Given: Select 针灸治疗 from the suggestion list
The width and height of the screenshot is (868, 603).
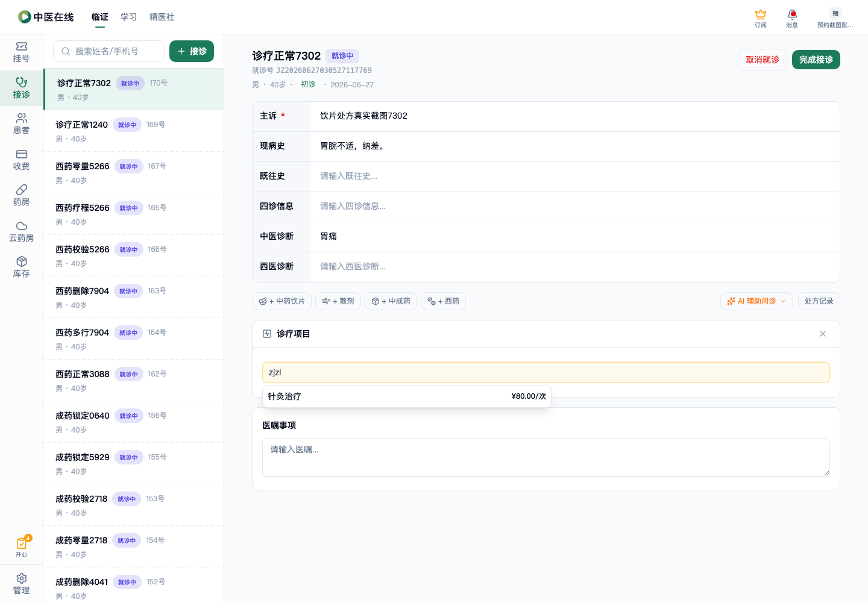Looking at the screenshot, I should [406, 396].
